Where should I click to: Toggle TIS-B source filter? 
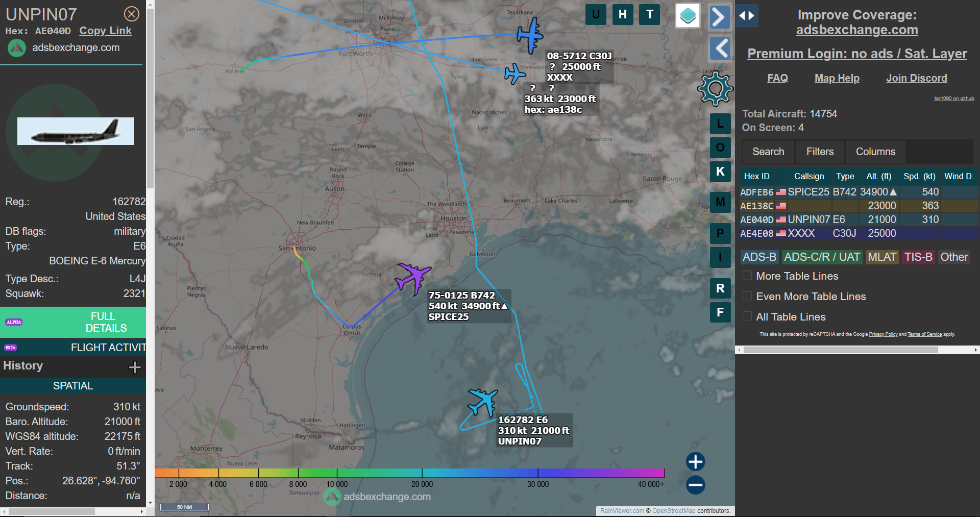click(x=918, y=257)
